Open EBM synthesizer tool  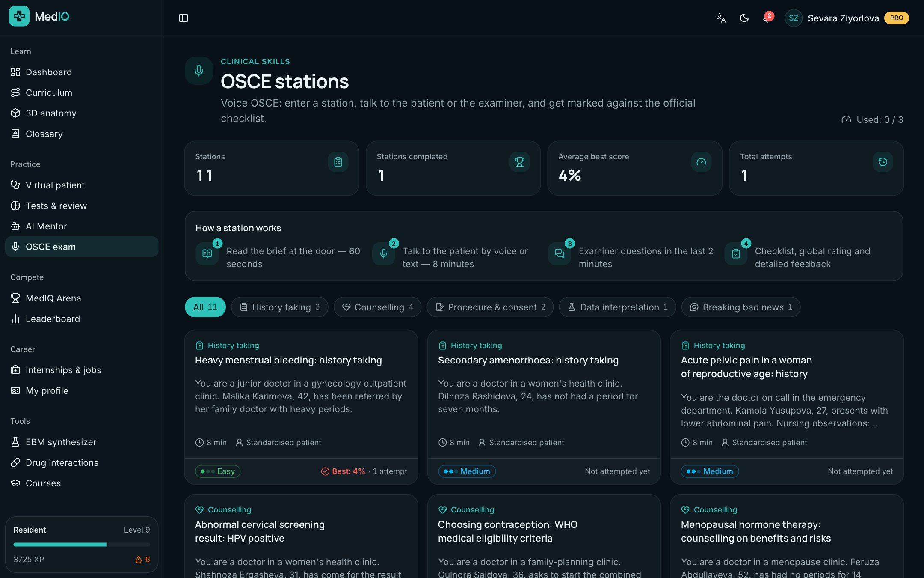point(82,442)
